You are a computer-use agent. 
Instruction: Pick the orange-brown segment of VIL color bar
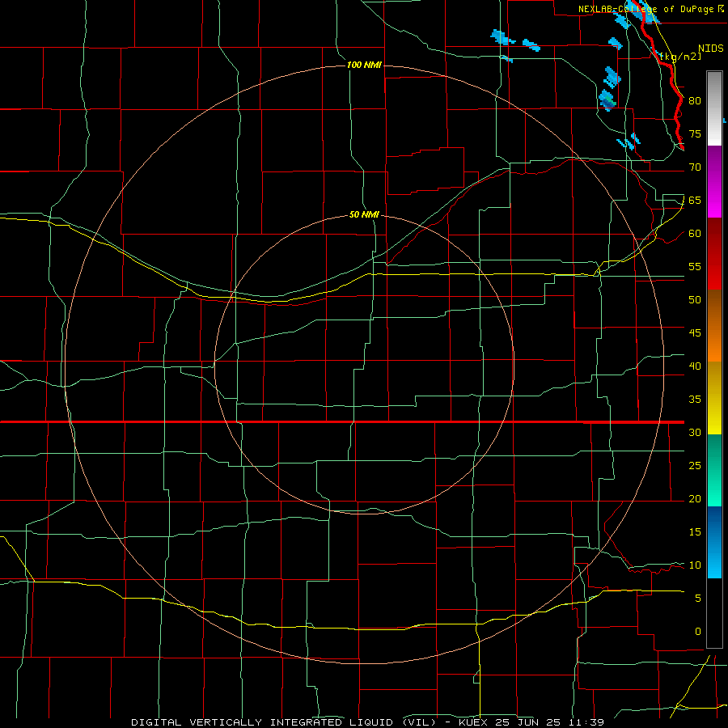[714, 325]
